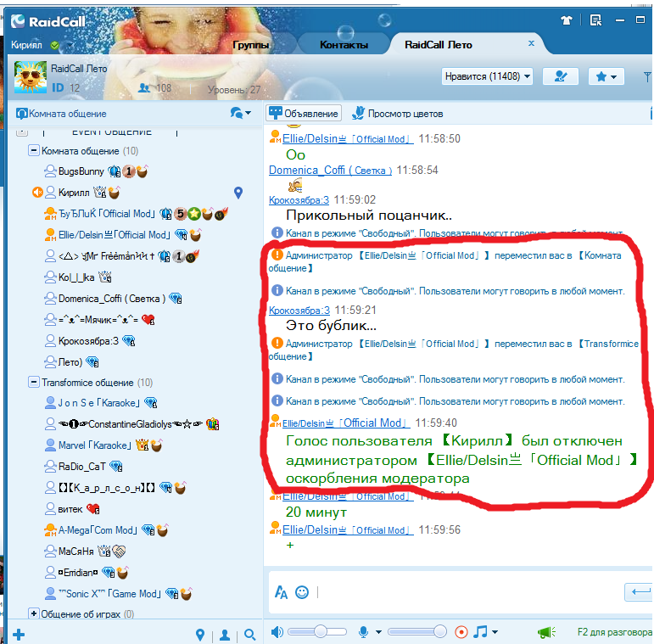Click into the chat message input field
The width and height of the screenshot is (654, 644).
coord(469,592)
